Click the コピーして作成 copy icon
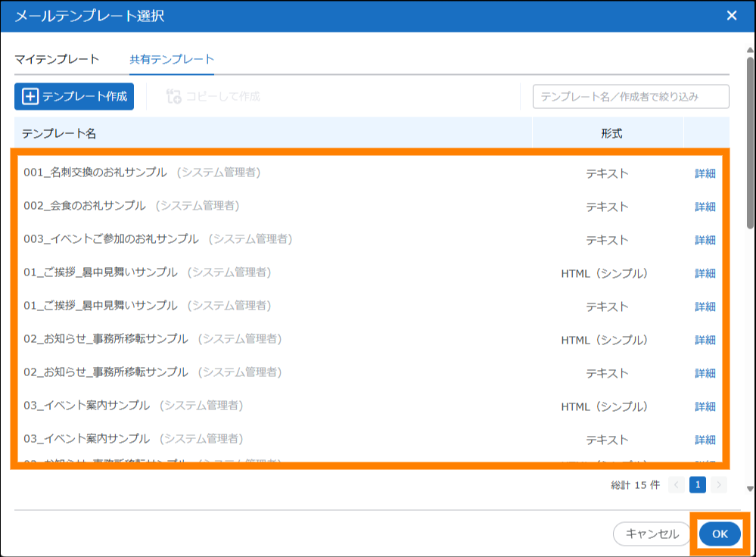Image resolution: width=756 pixels, height=557 pixels. pos(173,97)
